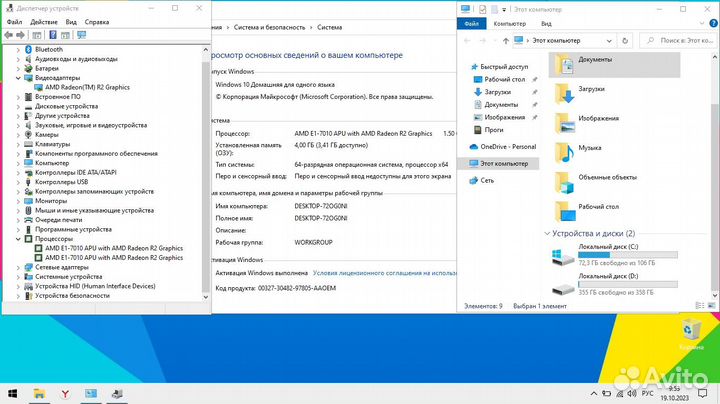Click the Help icon in Device Manager toolbar
Viewport: 720px width, 404px height.
[x=53, y=35]
